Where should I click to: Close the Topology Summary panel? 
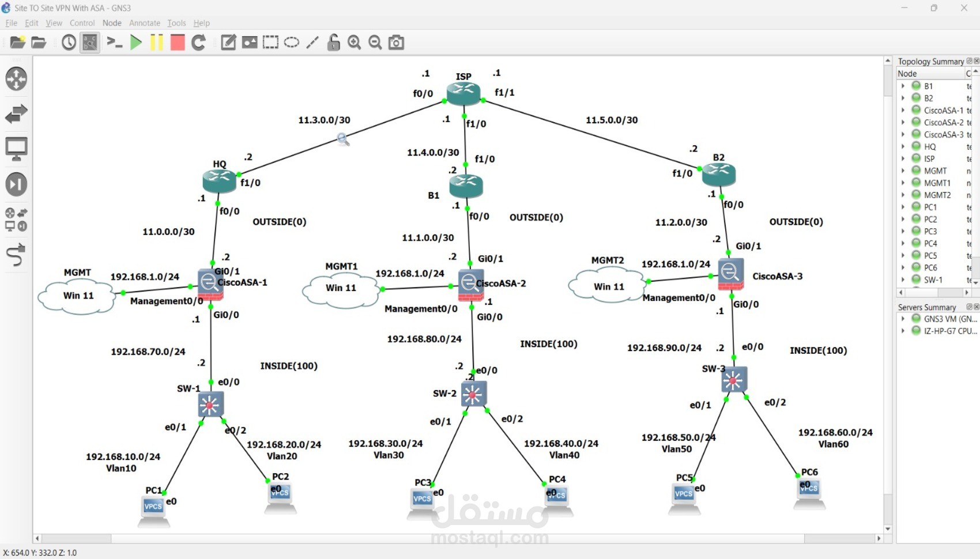[977, 61]
